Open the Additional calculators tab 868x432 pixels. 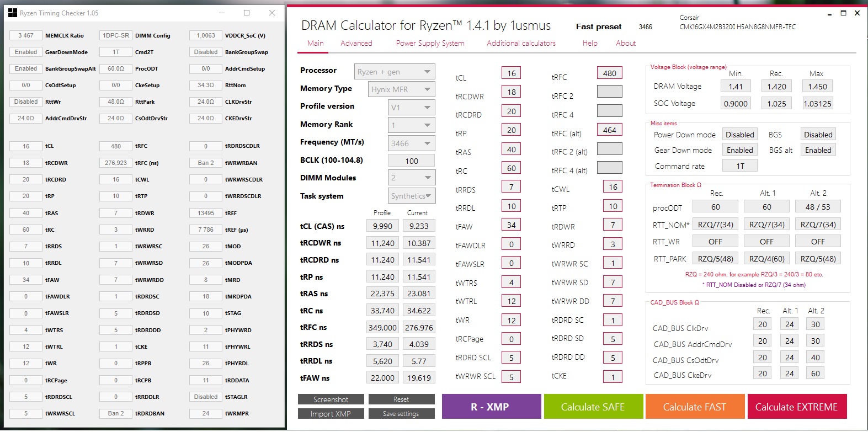(x=521, y=43)
